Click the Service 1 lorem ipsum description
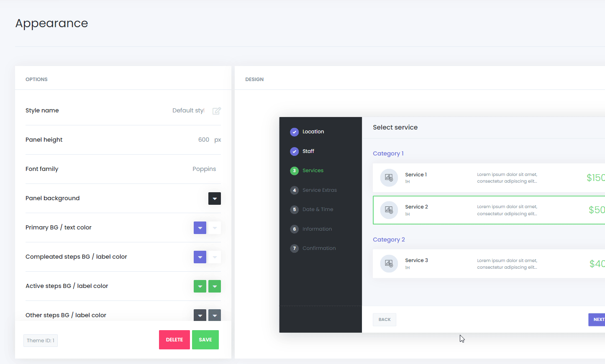 coord(507,178)
